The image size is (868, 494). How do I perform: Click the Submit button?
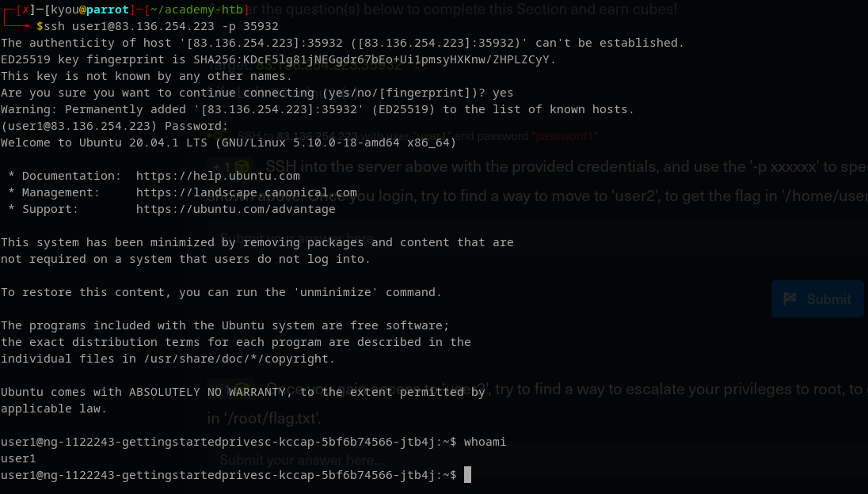tap(817, 298)
